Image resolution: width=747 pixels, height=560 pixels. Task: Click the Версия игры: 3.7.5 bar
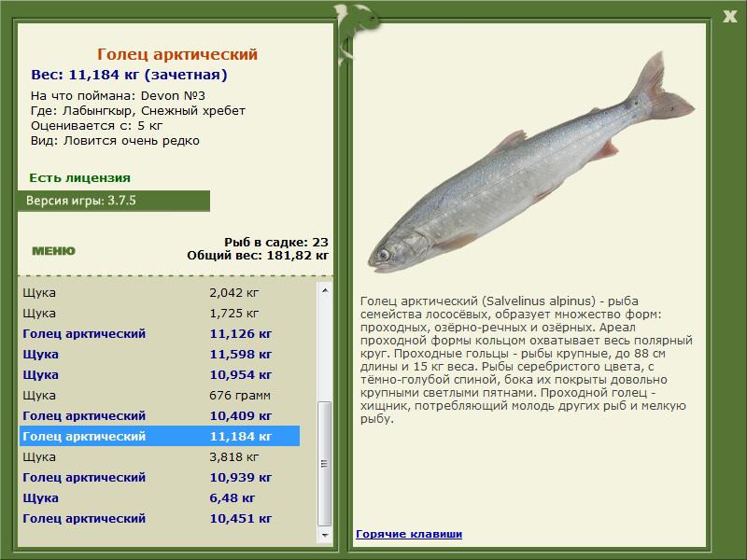click(113, 201)
